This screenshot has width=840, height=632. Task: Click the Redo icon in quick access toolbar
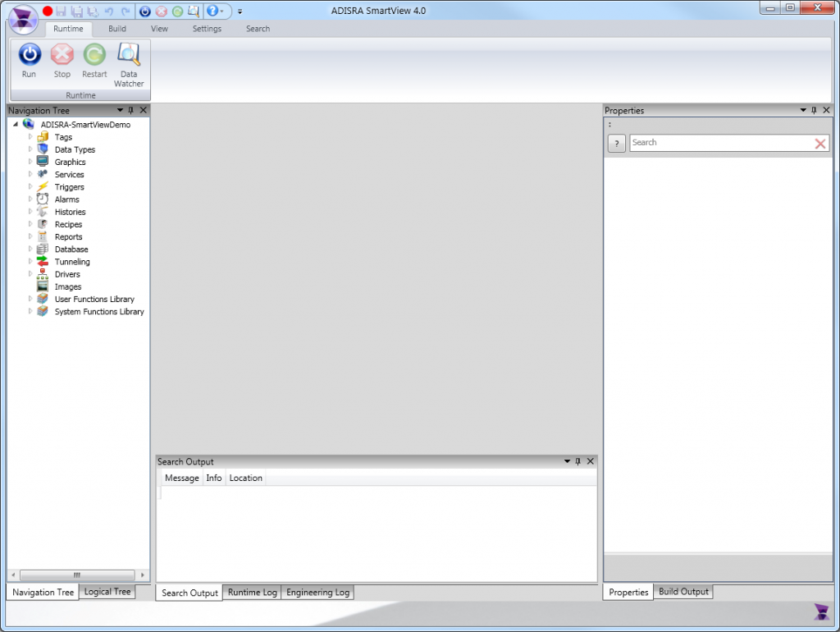(x=126, y=11)
